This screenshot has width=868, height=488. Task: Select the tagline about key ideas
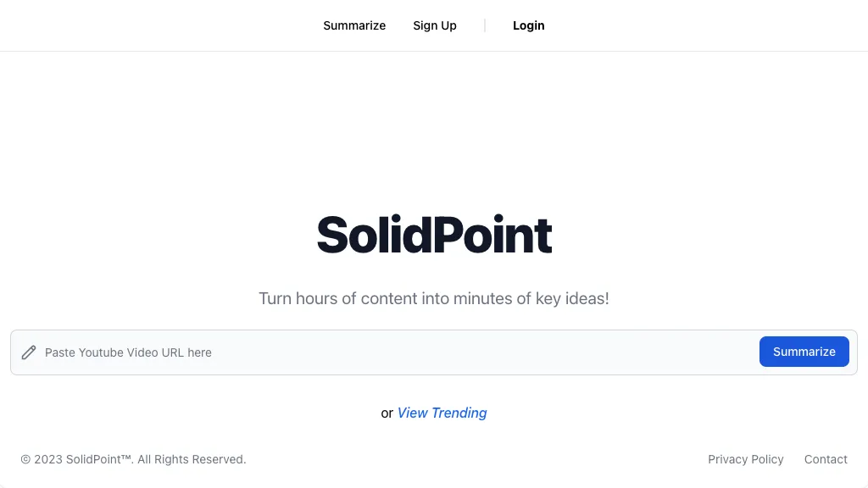(x=433, y=298)
